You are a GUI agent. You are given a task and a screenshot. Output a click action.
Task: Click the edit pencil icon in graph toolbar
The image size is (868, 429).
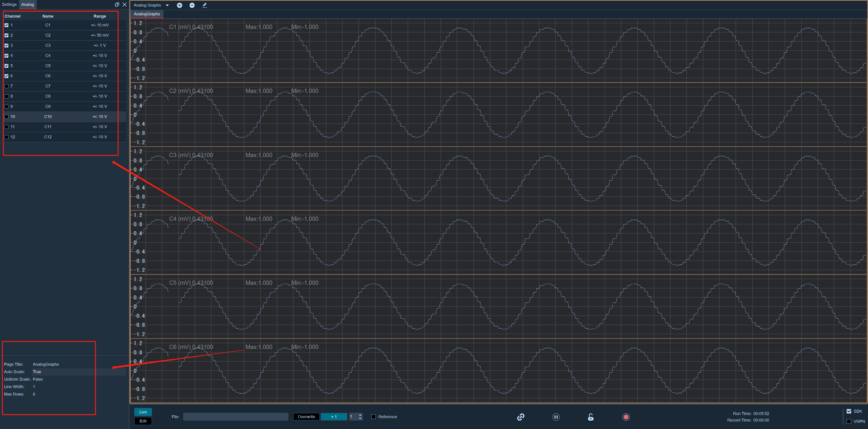pyautogui.click(x=205, y=5)
